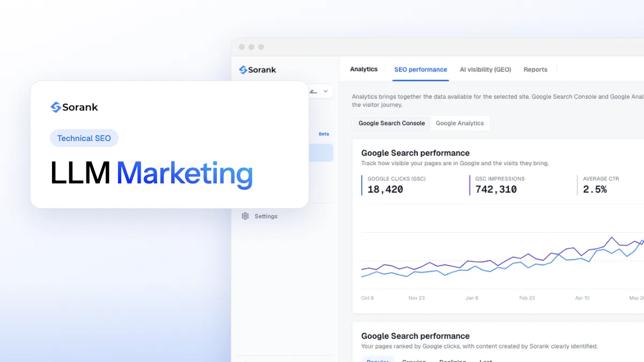Click the Beta label in the sidebar

(x=324, y=134)
